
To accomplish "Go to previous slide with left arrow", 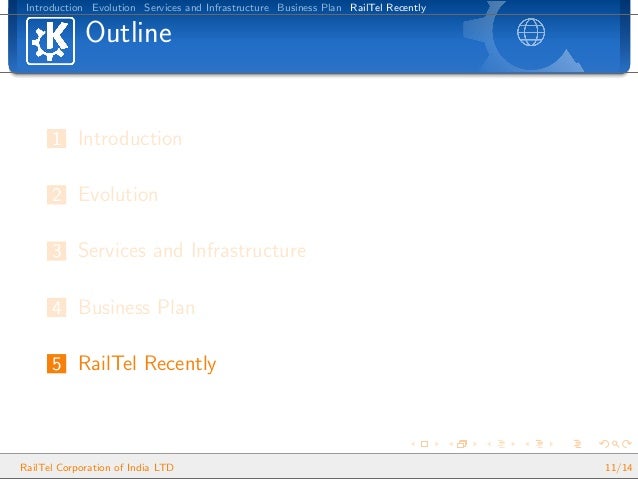I will pyautogui.click(x=413, y=444).
